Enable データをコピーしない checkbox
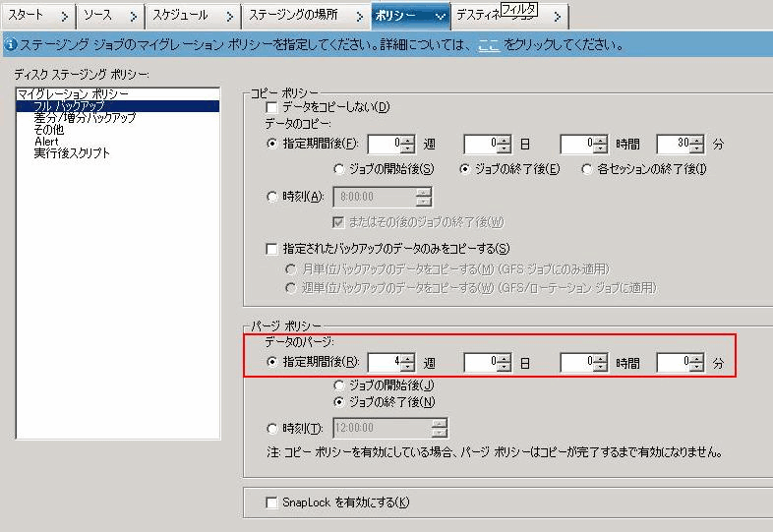Image resolution: width=773 pixels, height=532 pixels. 271,107
